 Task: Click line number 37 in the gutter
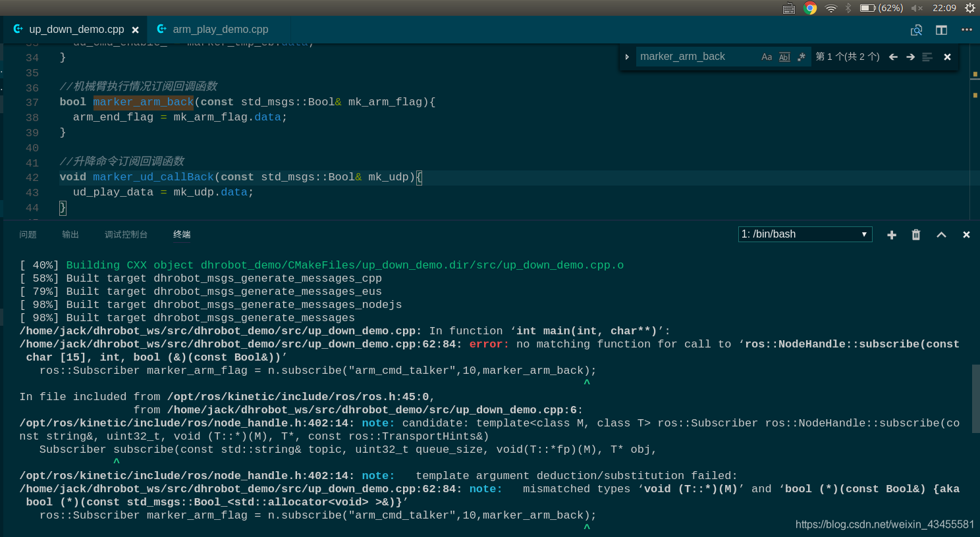[x=32, y=103]
